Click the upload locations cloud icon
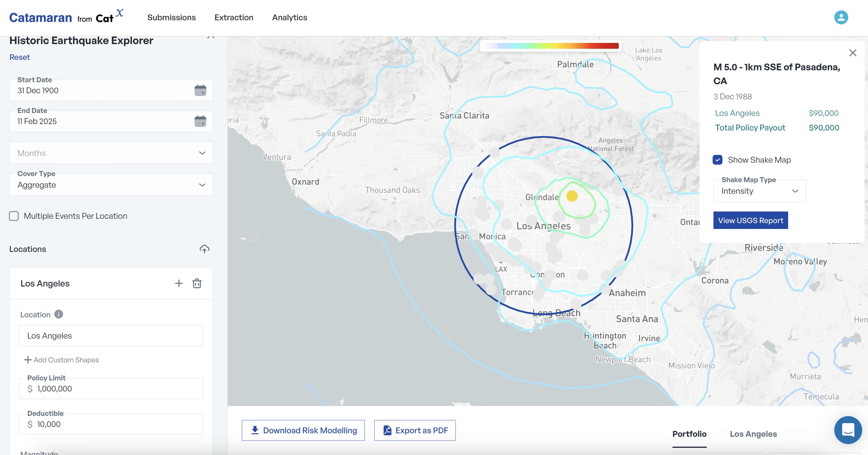Screen dimensions: 868x455 [x=204, y=249]
